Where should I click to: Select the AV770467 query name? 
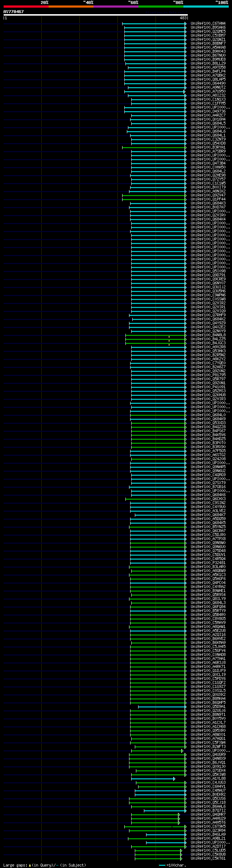pyautogui.click(x=14, y=12)
